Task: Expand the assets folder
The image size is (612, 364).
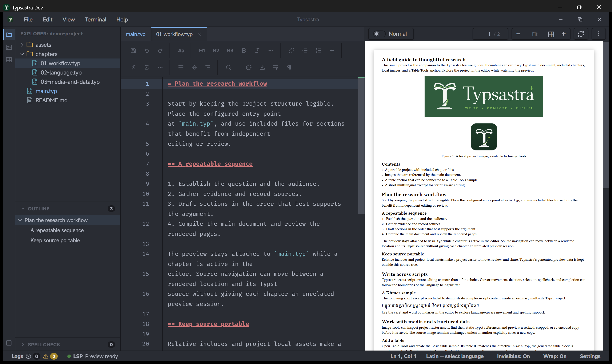Action: tap(22, 45)
